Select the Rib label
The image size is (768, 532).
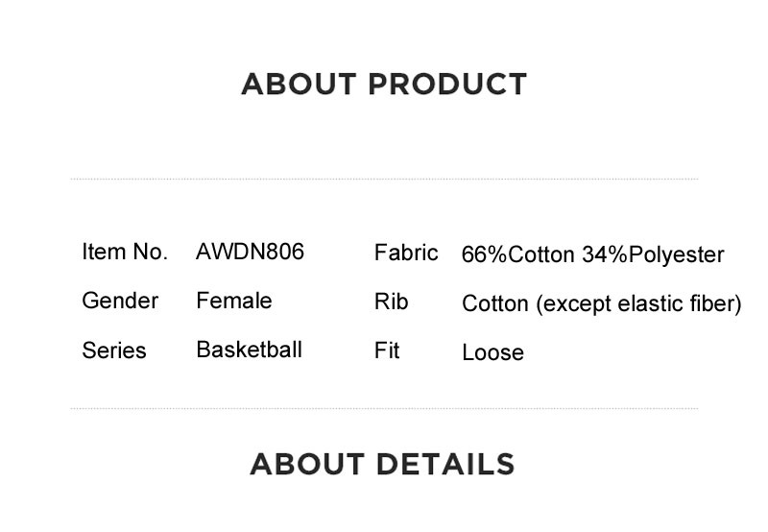pos(391,302)
